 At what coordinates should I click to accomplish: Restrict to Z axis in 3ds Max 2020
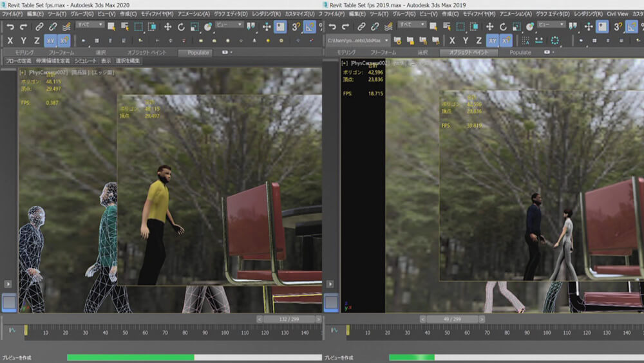(x=37, y=41)
